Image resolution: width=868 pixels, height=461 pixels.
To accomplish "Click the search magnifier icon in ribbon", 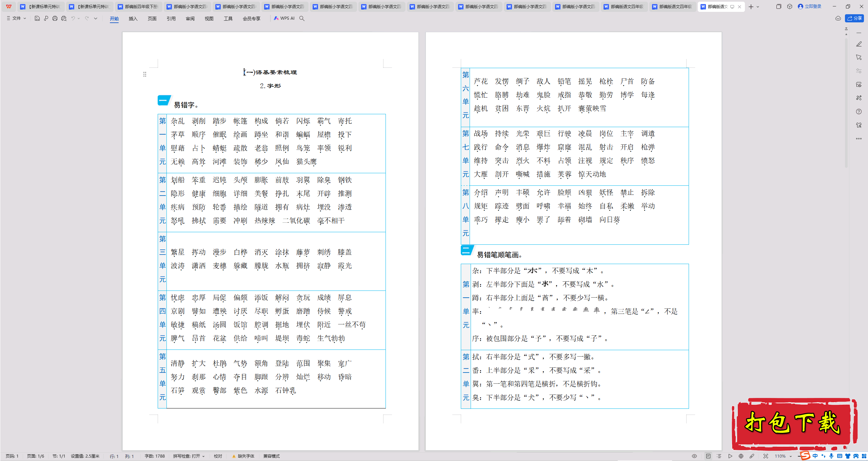I will pos(302,18).
